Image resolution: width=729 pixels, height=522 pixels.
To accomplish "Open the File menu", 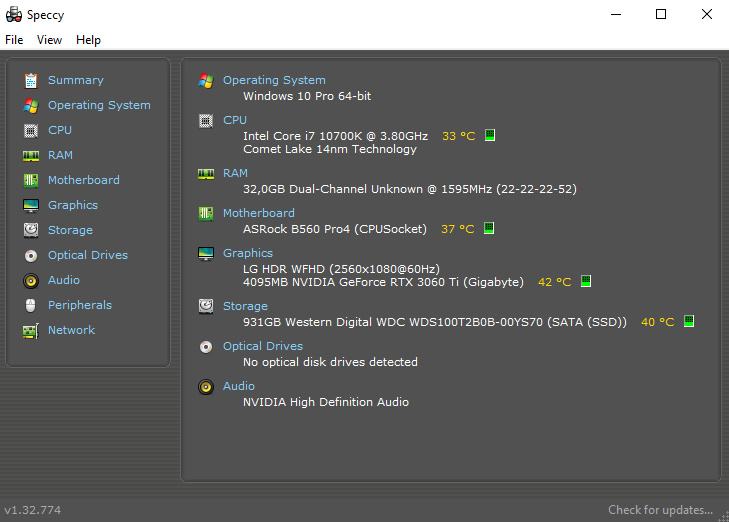I will 14,40.
